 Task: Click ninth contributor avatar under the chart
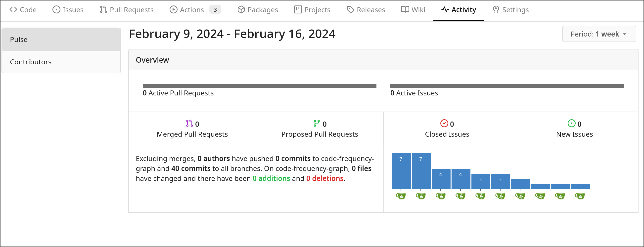point(560,196)
